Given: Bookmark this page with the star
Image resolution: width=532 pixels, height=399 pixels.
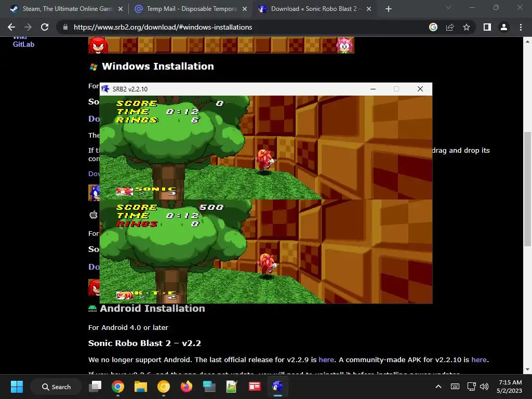Looking at the screenshot, I should (x=467, y=27).
